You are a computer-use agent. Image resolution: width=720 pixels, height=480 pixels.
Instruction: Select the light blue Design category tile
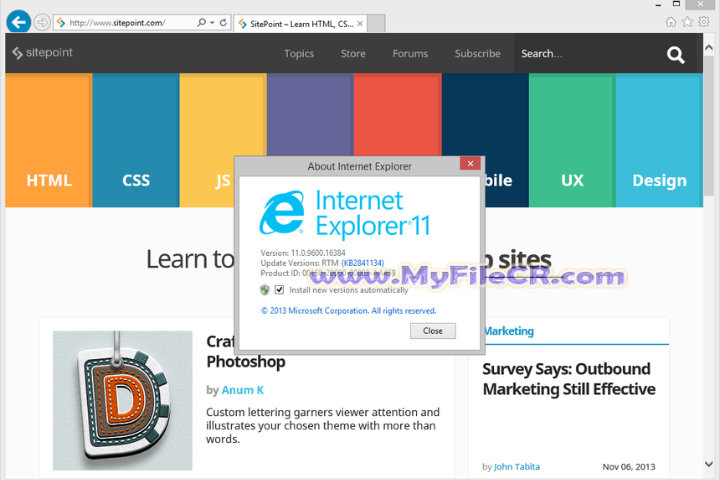click(x=659, y=140)
